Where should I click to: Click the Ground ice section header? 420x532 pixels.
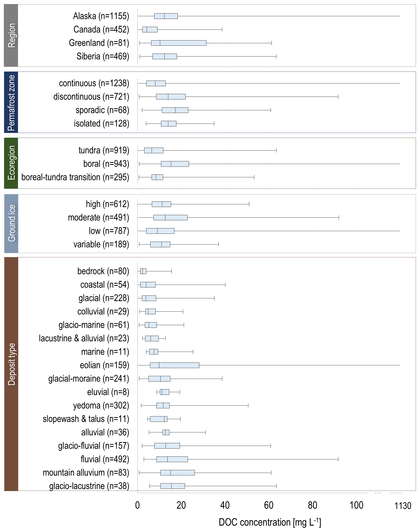click(11, 223)
